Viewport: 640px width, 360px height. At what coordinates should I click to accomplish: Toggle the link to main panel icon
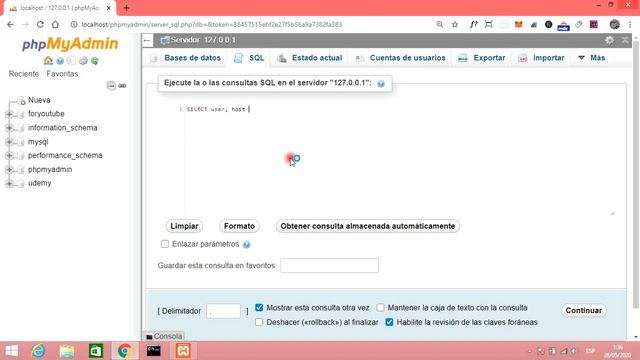(x=122, y=86)
